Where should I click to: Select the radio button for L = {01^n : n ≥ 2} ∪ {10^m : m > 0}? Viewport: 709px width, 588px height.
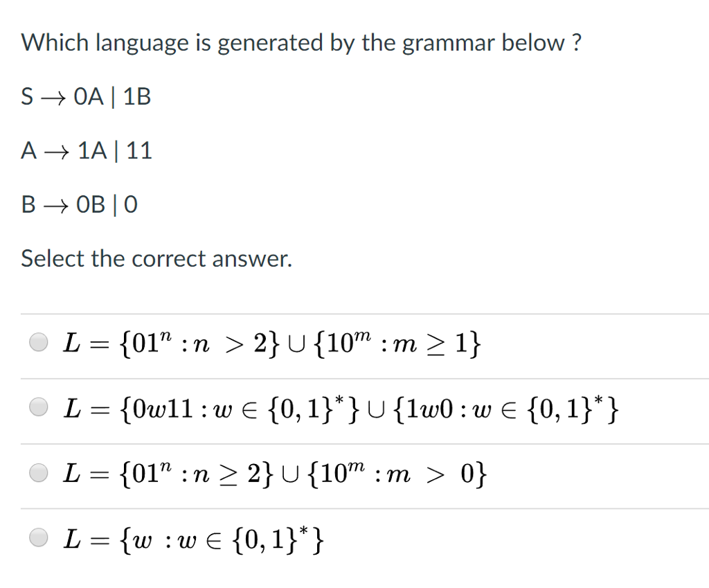pos(39,472)
